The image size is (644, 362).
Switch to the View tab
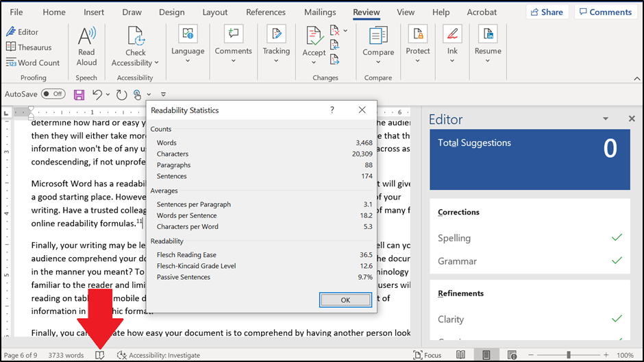(x=406, y=12)
